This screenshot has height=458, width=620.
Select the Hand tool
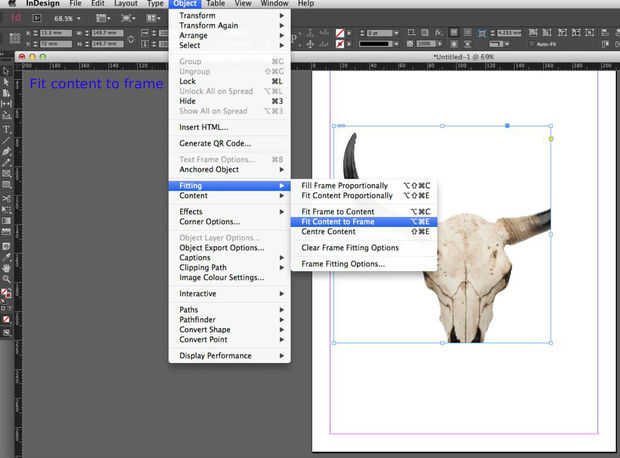point(6,268)
